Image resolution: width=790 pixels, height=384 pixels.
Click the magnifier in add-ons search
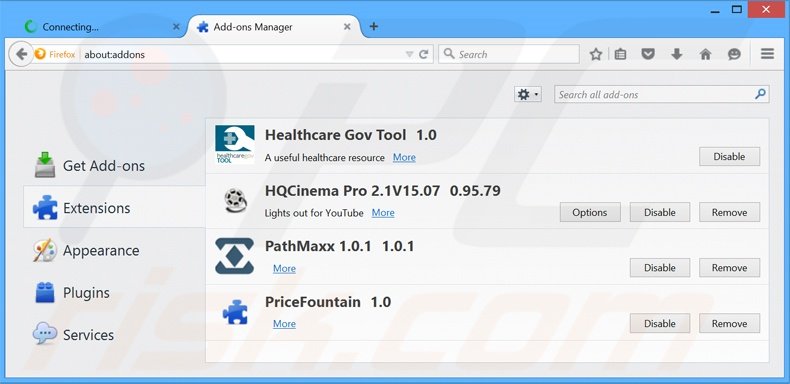point(760,94)
